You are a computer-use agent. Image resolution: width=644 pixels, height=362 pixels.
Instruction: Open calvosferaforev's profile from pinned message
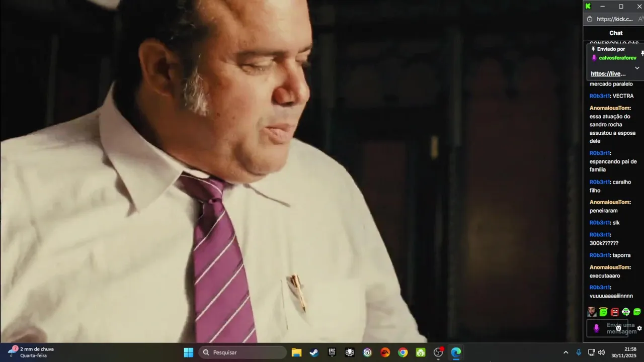617,58
